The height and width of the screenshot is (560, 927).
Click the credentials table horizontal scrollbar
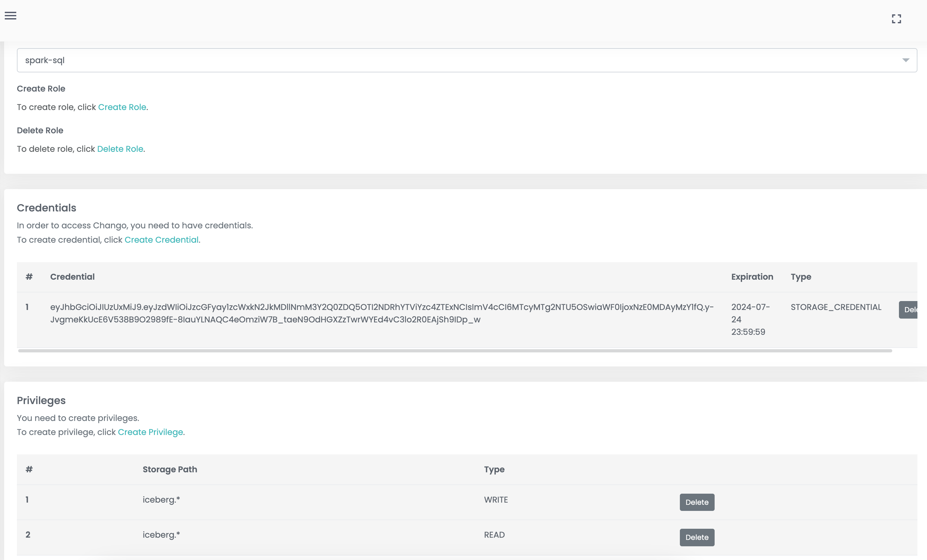pos(455,351)
